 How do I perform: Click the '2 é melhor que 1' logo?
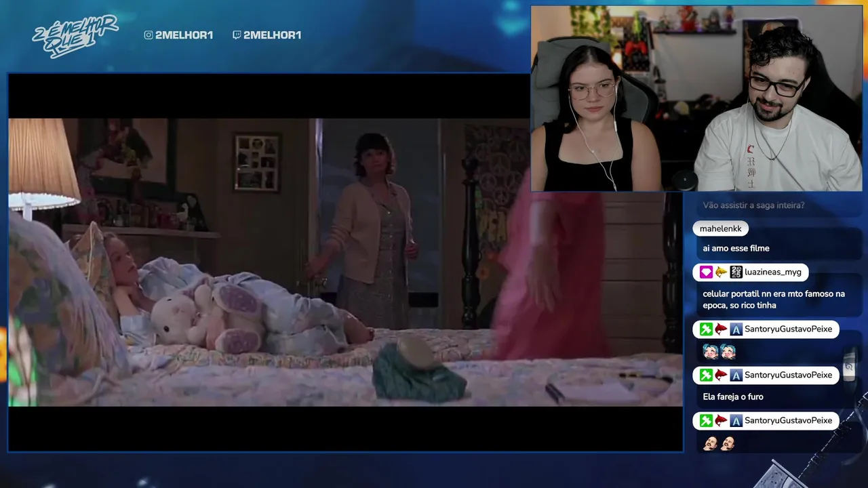[x=75, y=36]
